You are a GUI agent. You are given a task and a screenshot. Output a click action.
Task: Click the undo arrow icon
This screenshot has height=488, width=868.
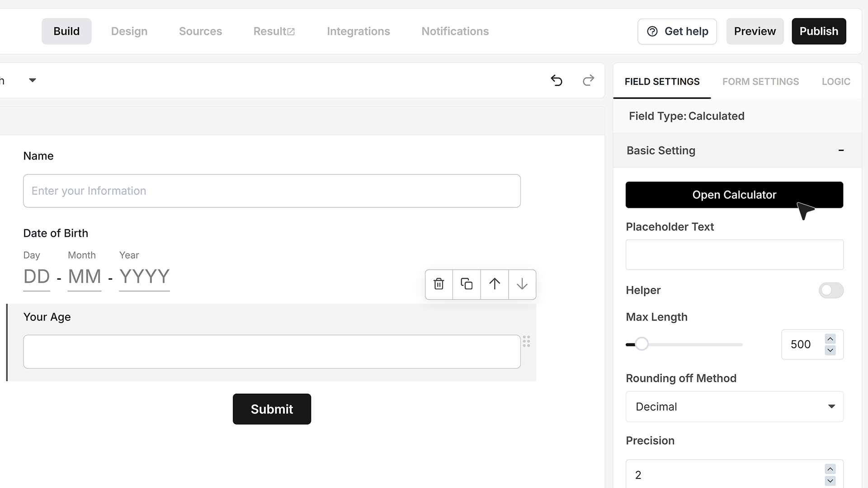[557, 80]
